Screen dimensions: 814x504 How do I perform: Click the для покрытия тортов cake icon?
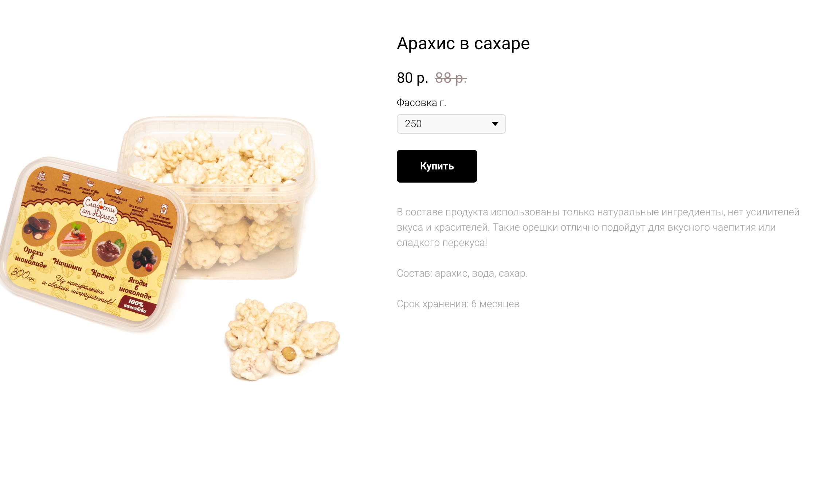coord(41,176)
